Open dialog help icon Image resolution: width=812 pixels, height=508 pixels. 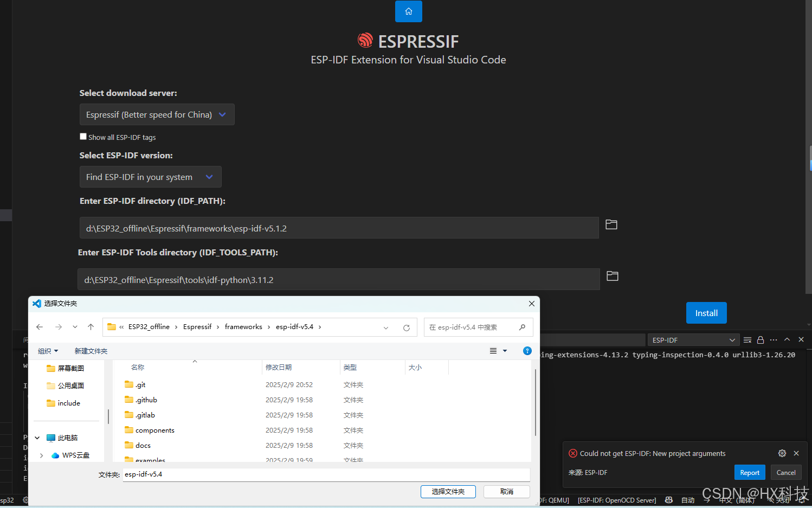(x=527, y=351)
